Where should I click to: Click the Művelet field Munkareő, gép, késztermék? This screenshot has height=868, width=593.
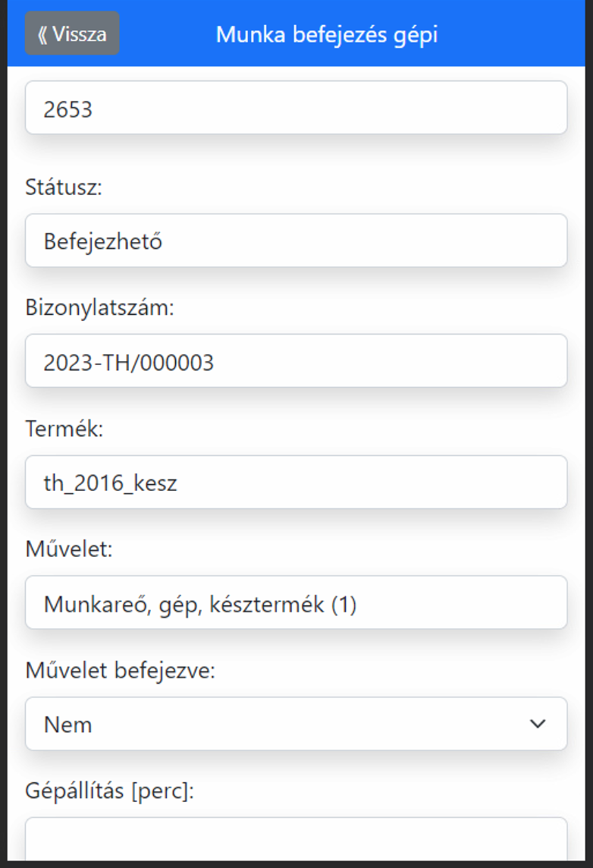(x=296, y=602)
